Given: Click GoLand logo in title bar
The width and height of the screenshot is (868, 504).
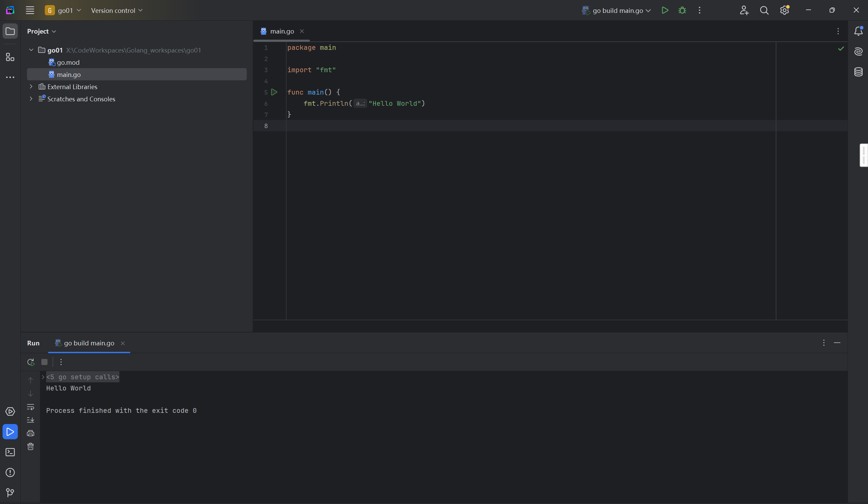Looking at the screenshot, I should pos(10,10).
